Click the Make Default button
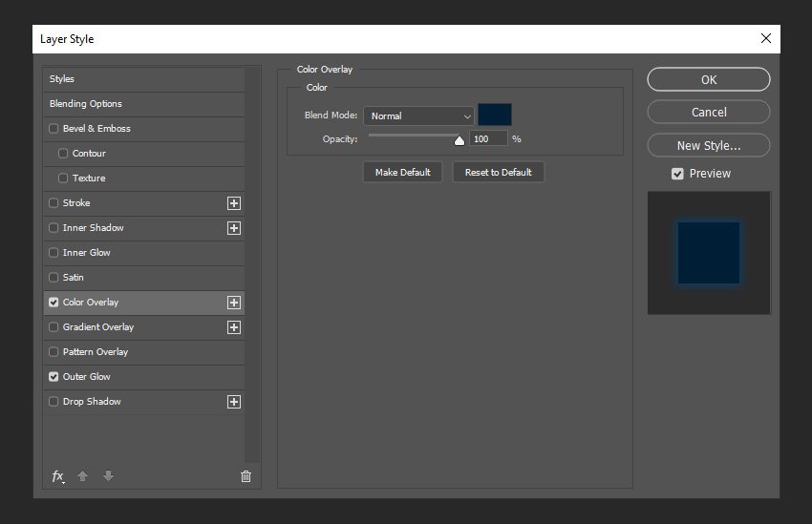Image resolution: width=812 pixels, height=524 pixels. click(x=402, y=172)
